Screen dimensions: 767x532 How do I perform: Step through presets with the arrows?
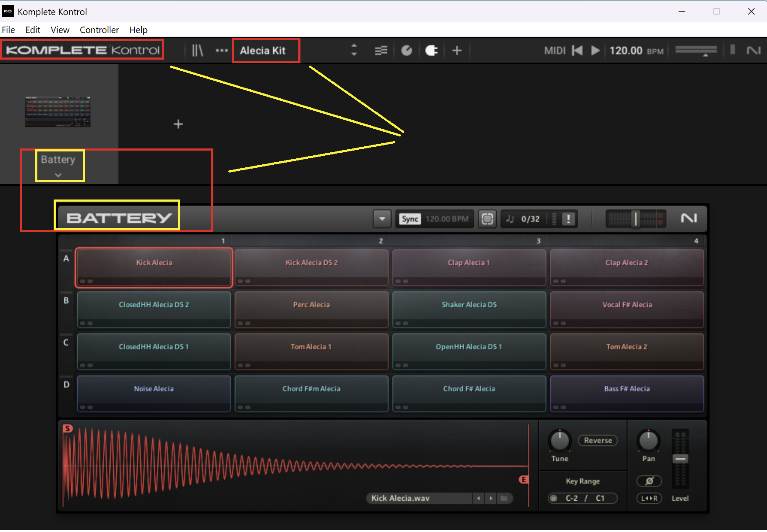click(354, 50)
